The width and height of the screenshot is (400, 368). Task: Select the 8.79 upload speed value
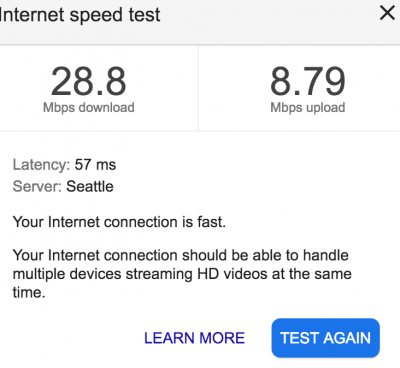click(x=308, y=81)
